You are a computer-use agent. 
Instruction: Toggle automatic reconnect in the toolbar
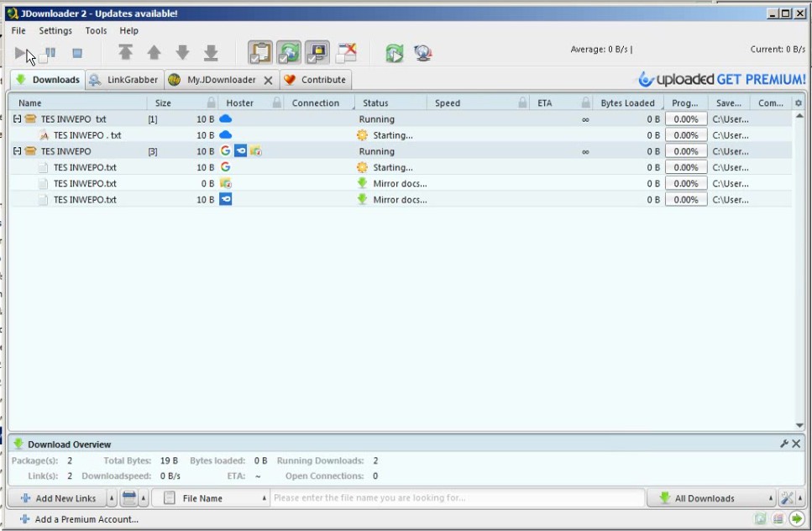(x=289, y=53)
